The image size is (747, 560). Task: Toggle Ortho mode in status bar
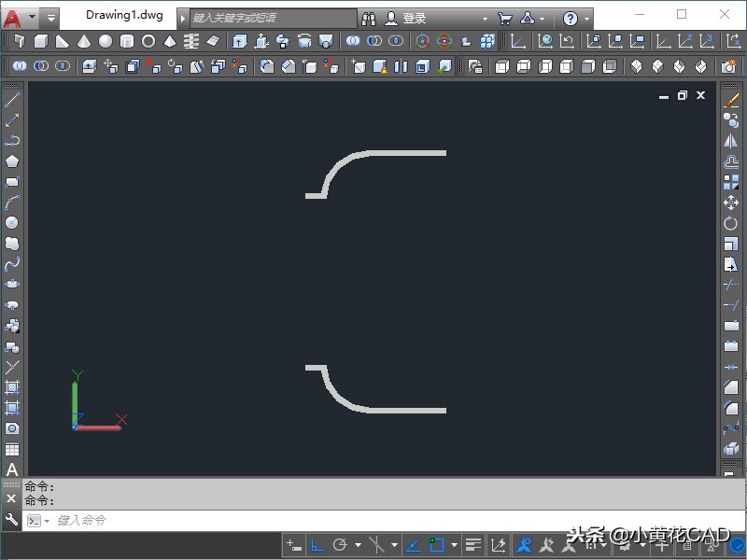(x=317, y=544)
